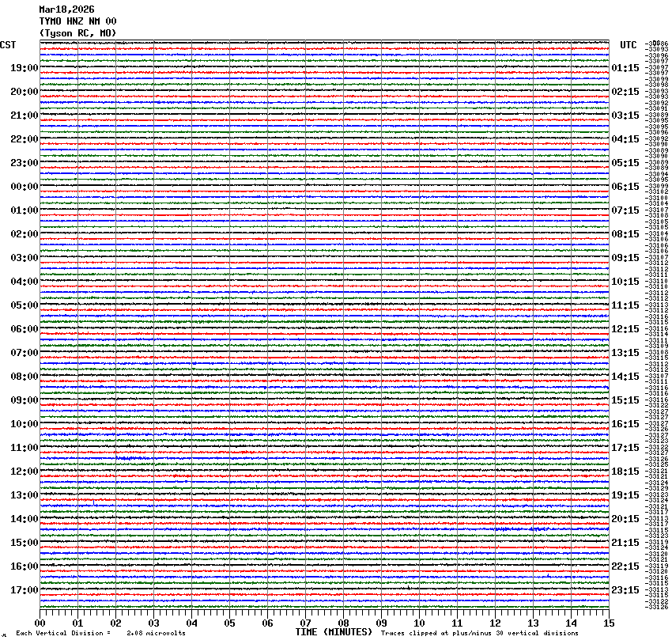Select the 01:15 UTC time label
This screenshot has height=644, width=672.
pos(625,68)
